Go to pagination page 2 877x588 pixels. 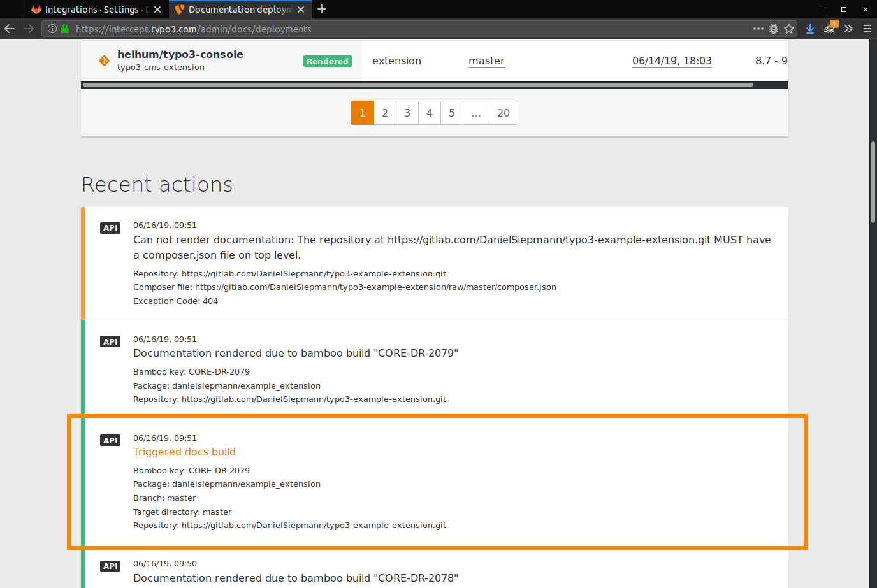[385, 113]
